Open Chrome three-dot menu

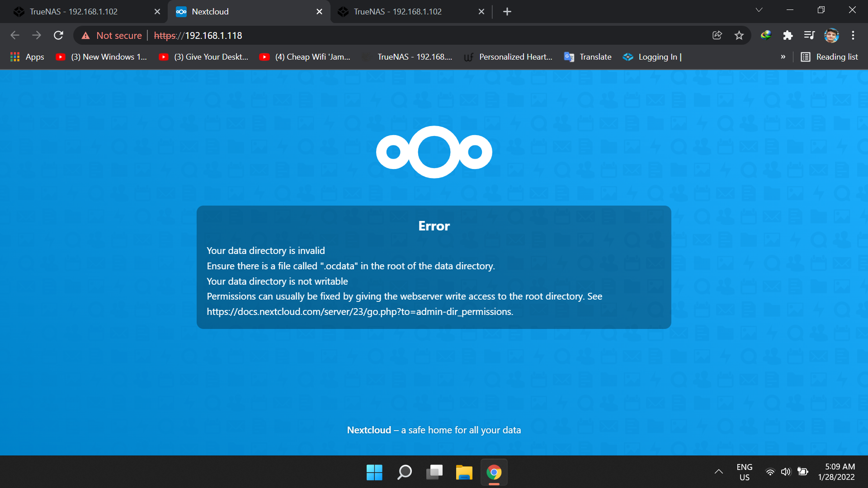(x=853, y=35)
